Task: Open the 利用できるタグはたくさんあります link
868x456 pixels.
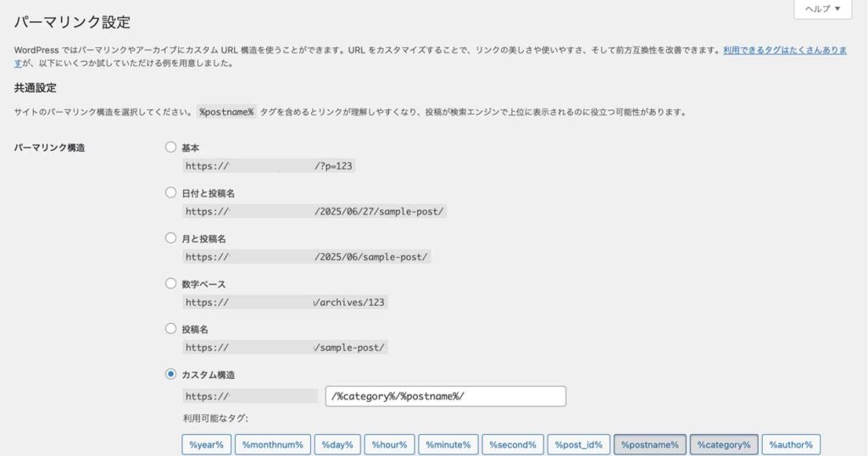Action: pyautogui.click(x=784, y=50)
